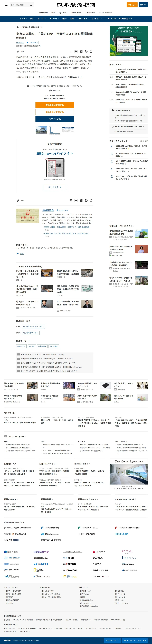Viewport: 152px width, 644px height.
Task: Expand the NIKKEI Prime dropdown
Action: tap(105, 13)
